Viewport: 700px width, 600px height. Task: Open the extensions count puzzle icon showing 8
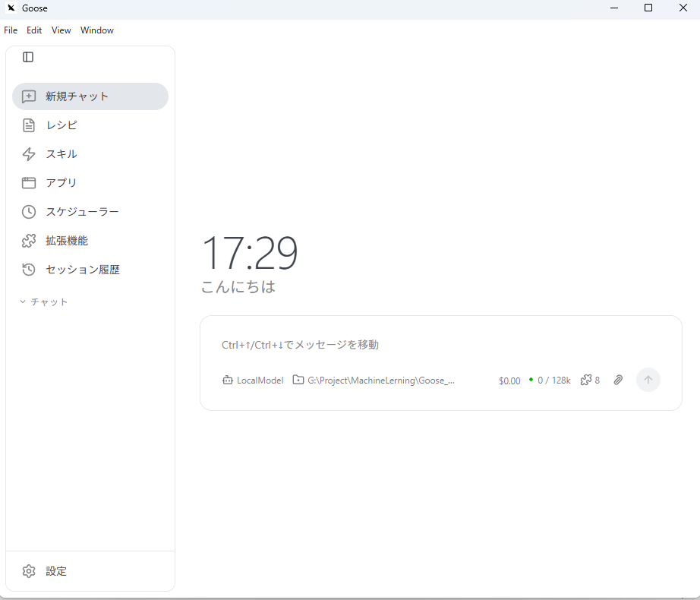pyautogui.click(x=590, y=380)
